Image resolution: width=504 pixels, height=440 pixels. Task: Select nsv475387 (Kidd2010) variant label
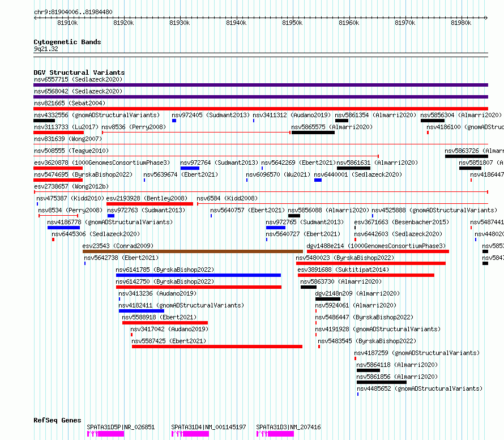pos(70,198)
